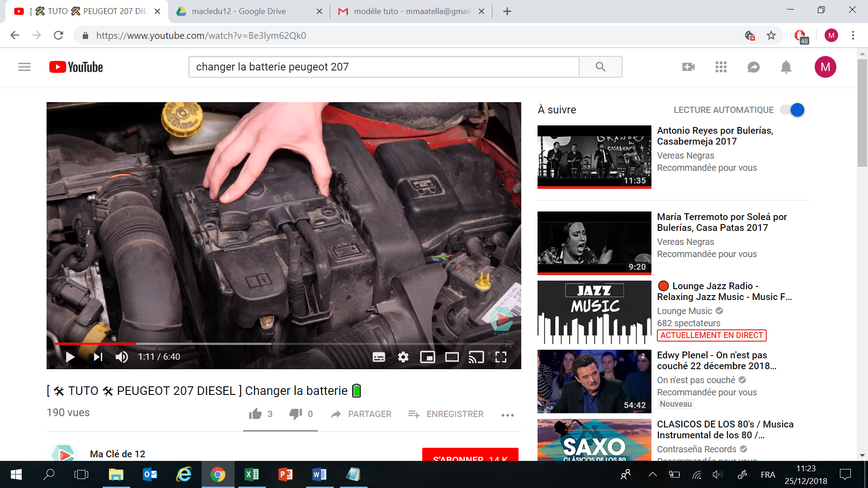Click in the YouTube search field
This screenshot has height=488, width=868.
384,67
